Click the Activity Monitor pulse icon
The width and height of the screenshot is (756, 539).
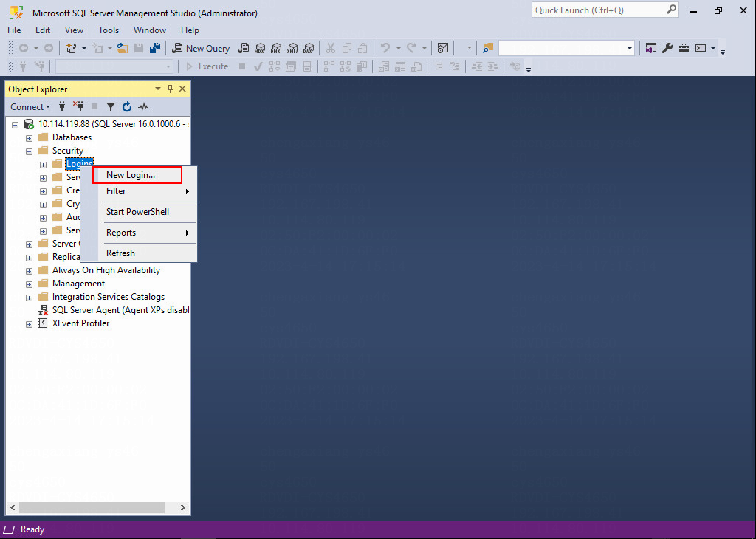click(143, 106)
